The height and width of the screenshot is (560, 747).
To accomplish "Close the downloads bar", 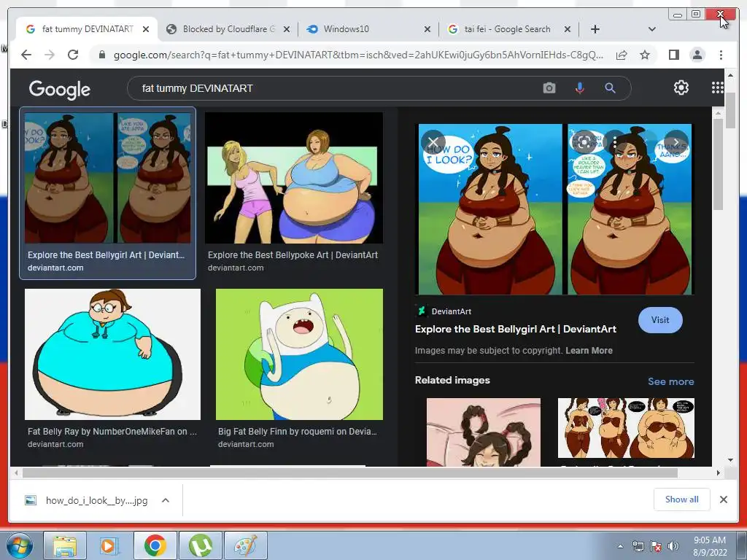I will pos(723,499).
